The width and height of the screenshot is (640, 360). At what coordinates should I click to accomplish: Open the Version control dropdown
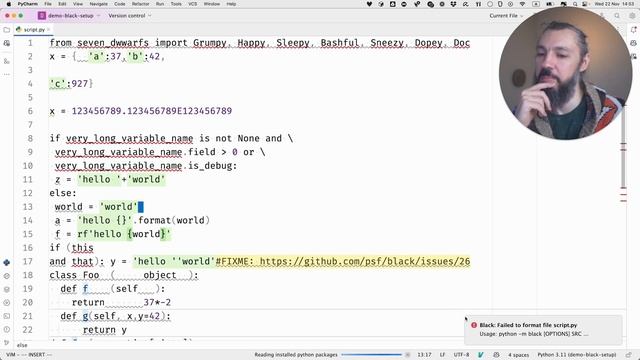click(x=130, y=16)
